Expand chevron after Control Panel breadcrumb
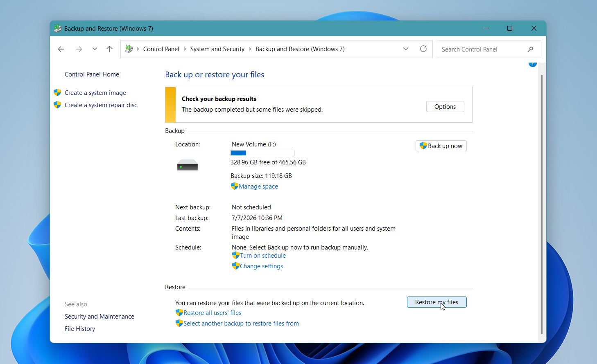The image size is (597, 364). (185, 49)
